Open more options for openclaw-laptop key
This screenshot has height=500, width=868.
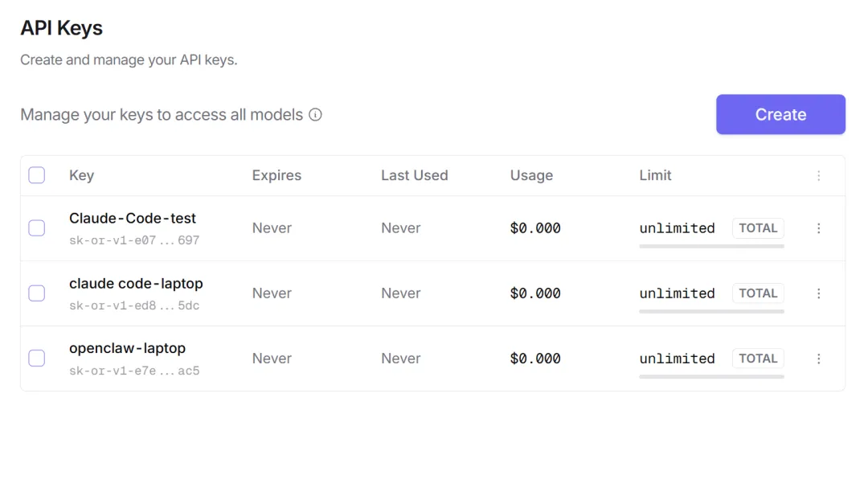(x=819, y=359)
